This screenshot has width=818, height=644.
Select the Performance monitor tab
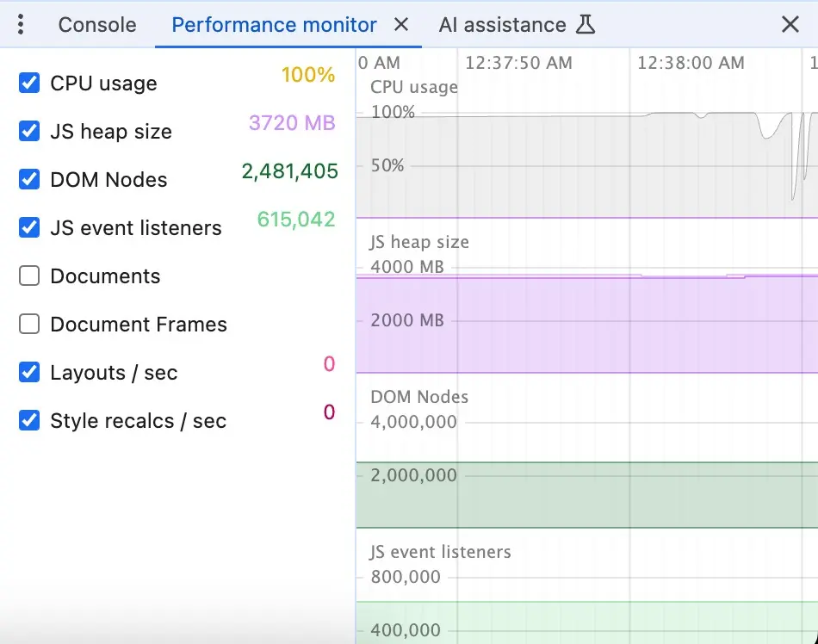point(275,24)
